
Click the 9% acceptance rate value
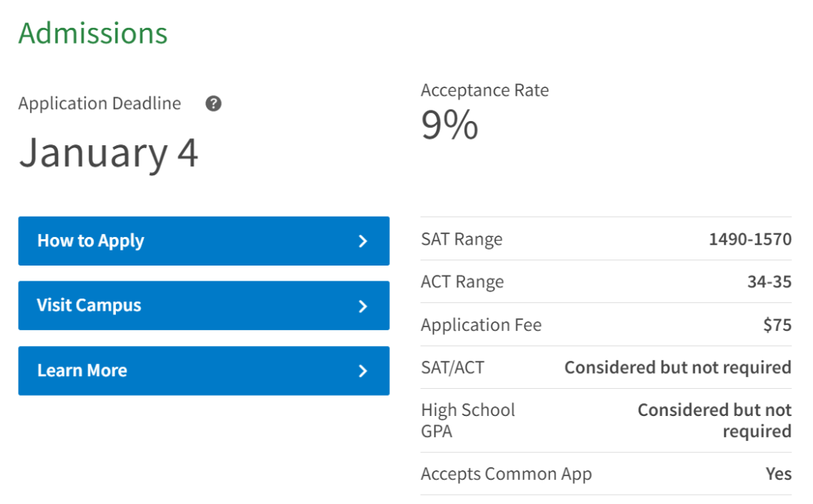449,125
